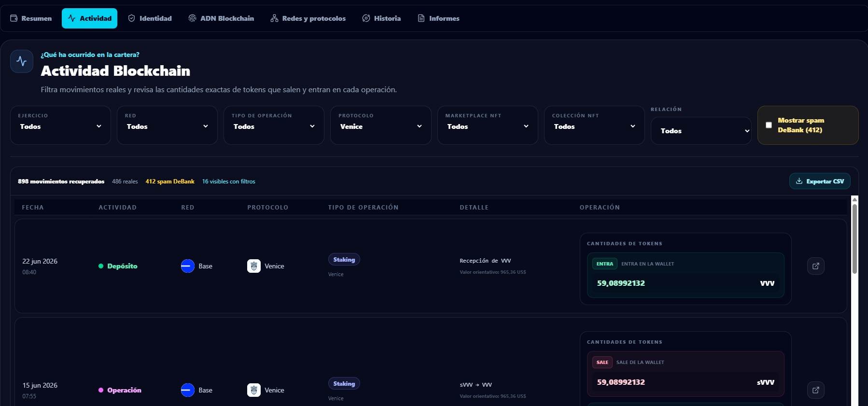Open the Relación dropdown
This screenshot has height=406, width=868.
(x=701, y=131)
